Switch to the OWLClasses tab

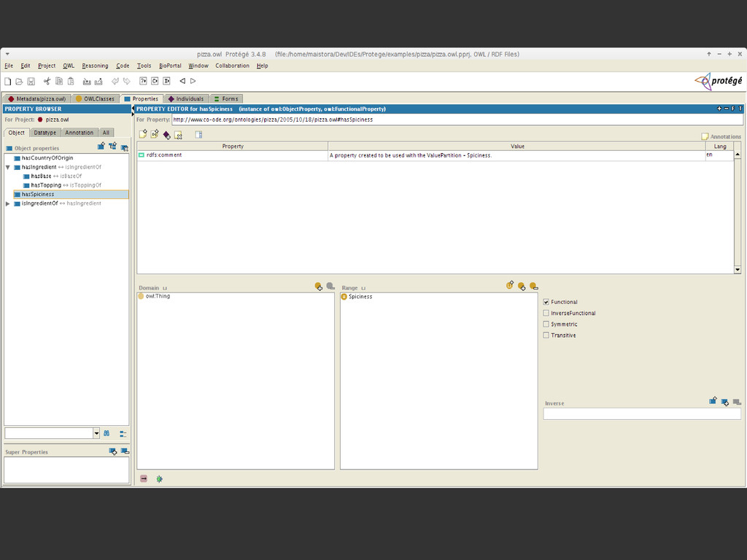coord(96,98)
